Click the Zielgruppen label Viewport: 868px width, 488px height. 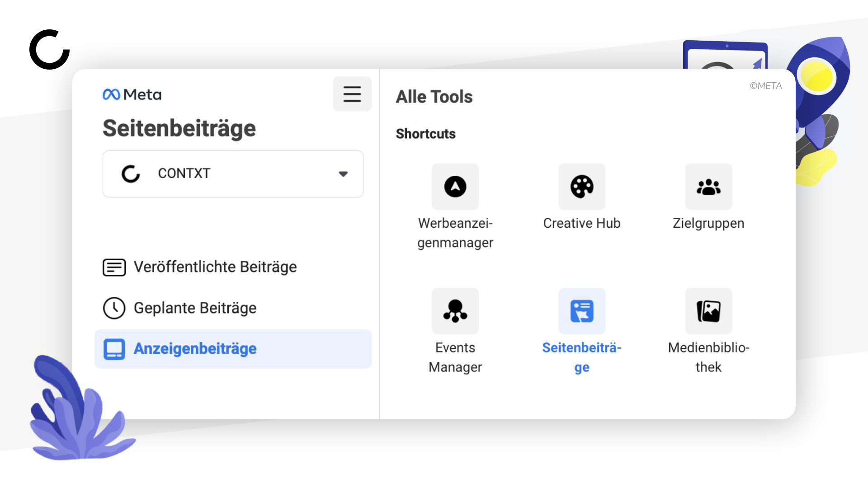coord(708,223)
